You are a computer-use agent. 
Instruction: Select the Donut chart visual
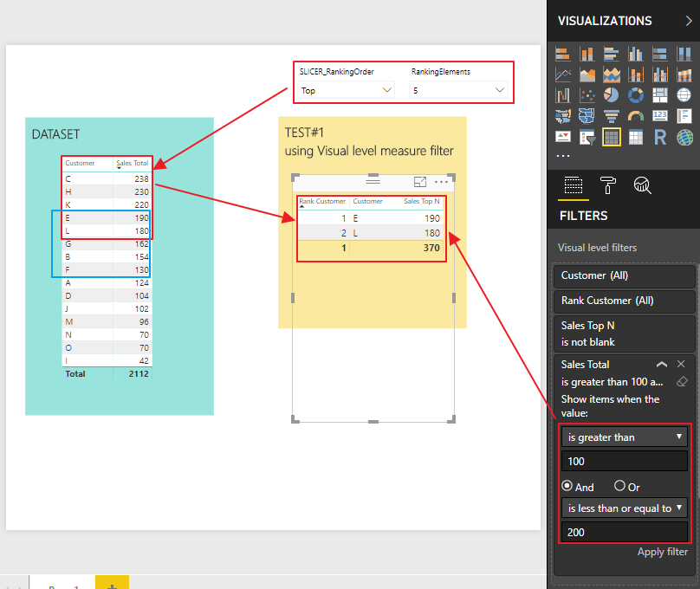(636, 95)
